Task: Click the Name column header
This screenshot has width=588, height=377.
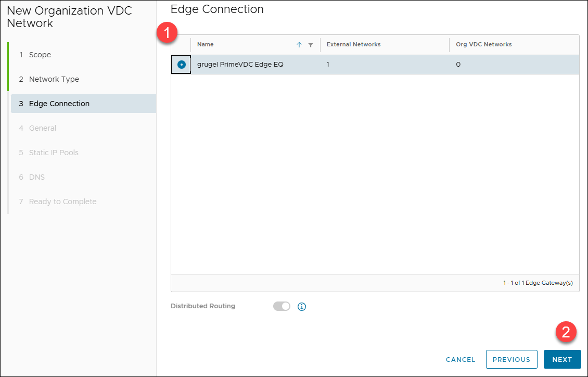Action: 206,45
